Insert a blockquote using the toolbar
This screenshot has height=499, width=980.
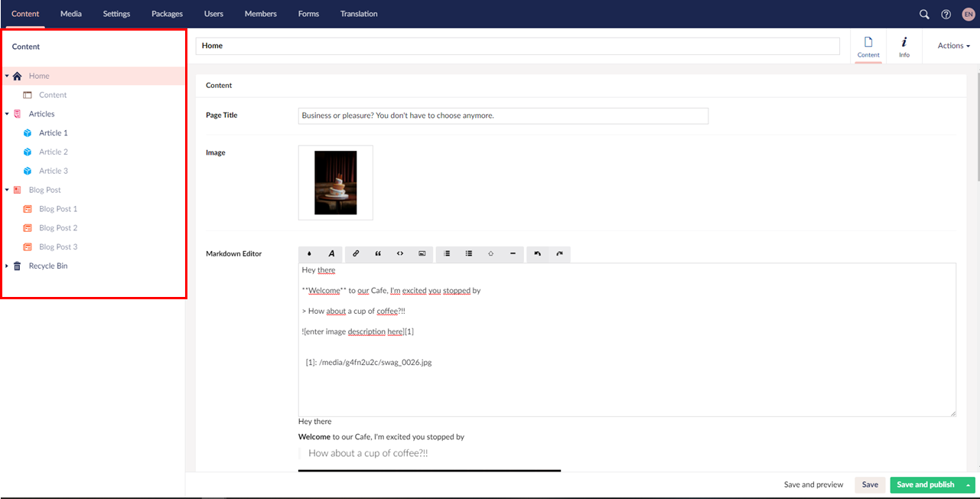[x=378, y=253]
